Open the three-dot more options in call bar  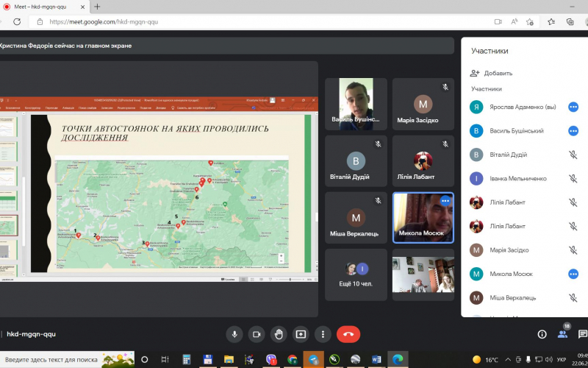click(x=323, y=334)
